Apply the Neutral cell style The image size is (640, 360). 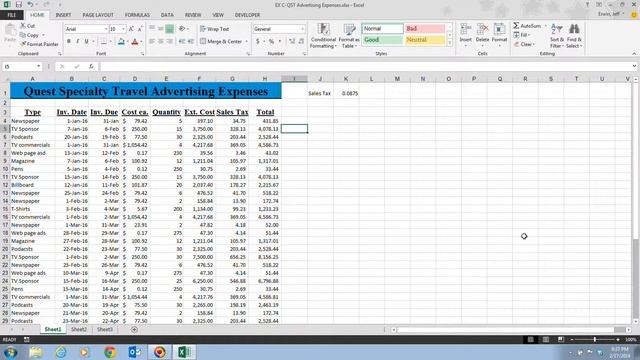(425, 40)
